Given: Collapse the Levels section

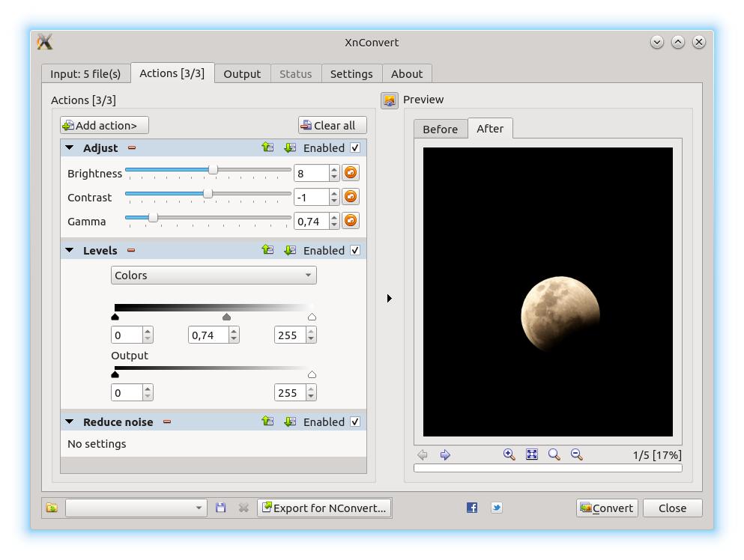Looking at the screenshot, I should (69, 250).
